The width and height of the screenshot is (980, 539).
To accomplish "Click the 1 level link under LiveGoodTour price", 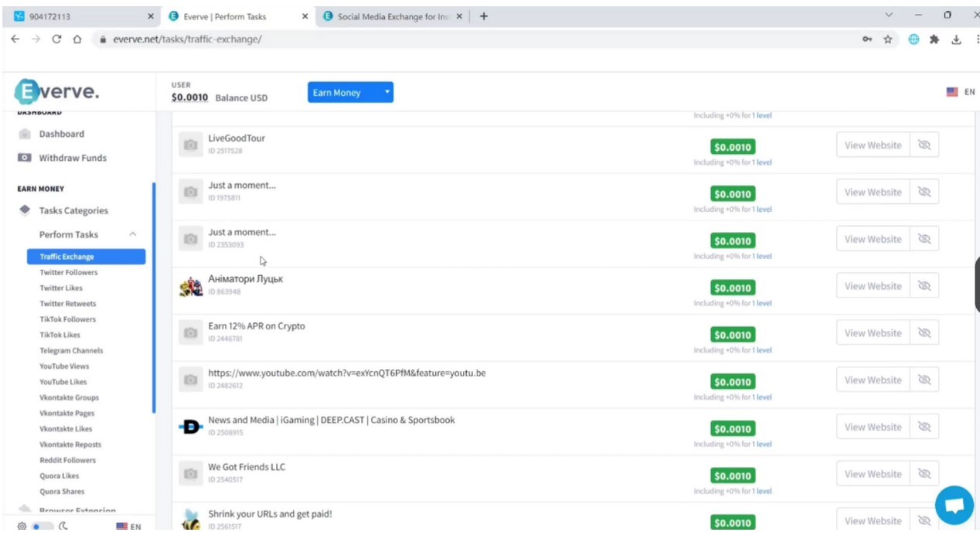I will coord(761,162).
